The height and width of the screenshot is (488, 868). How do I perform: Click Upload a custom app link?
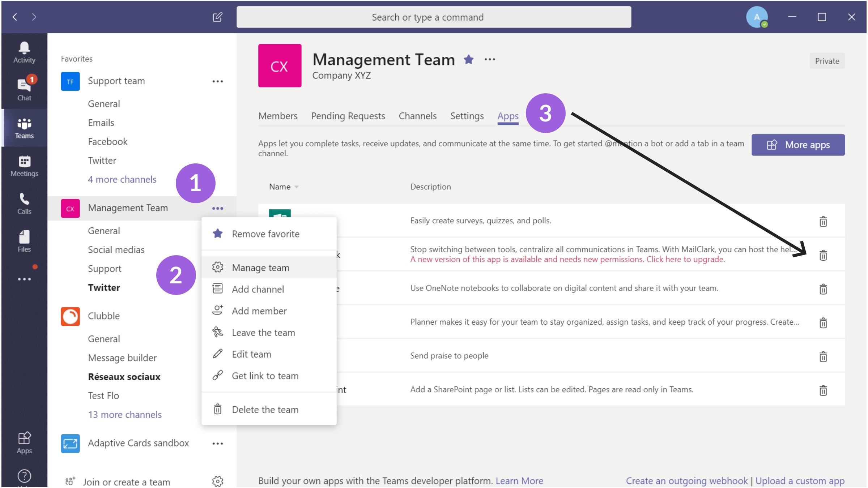[800, 481]
